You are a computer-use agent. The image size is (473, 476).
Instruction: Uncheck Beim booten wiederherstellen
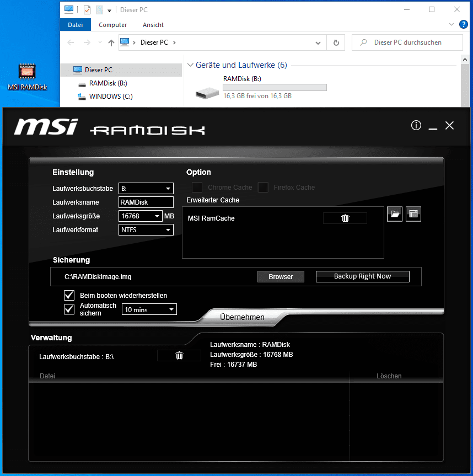click(x=69, y=295)
